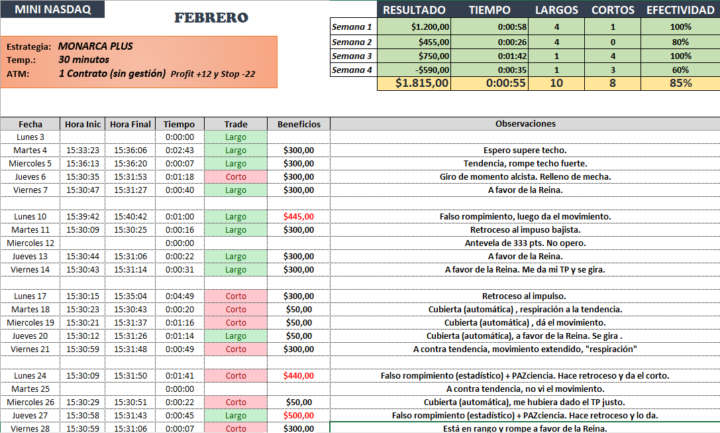This screenshot has height=433, width=720.
Task: Click the Observaciones column header
Action: pyautogui.click(x=525, y=124)
